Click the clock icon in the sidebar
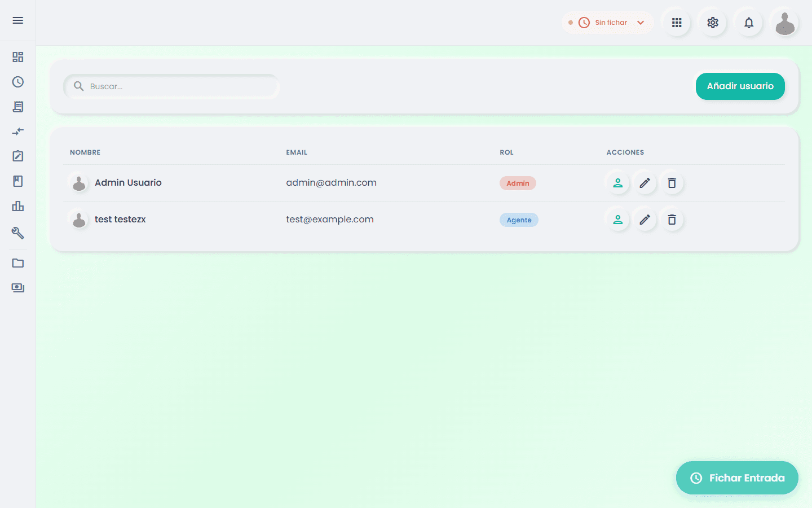Viewport: 812px width, 508px height. pyautogui.click(x=18, y=82)
